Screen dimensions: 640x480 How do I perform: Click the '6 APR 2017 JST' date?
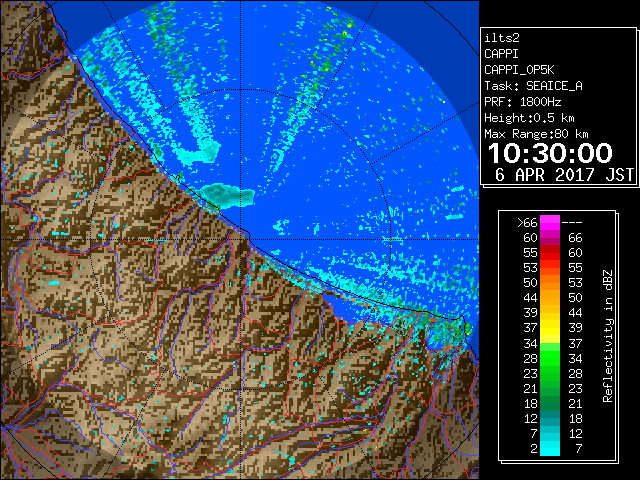(564, 175)
